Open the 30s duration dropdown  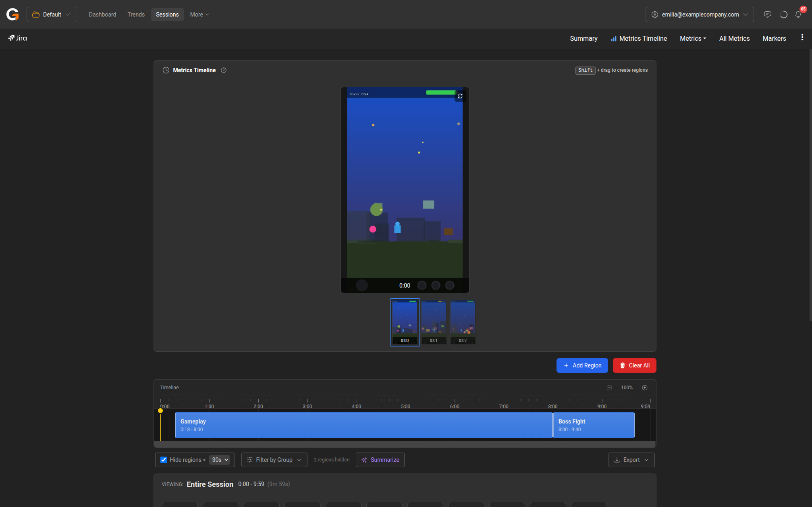pos(220,460)
